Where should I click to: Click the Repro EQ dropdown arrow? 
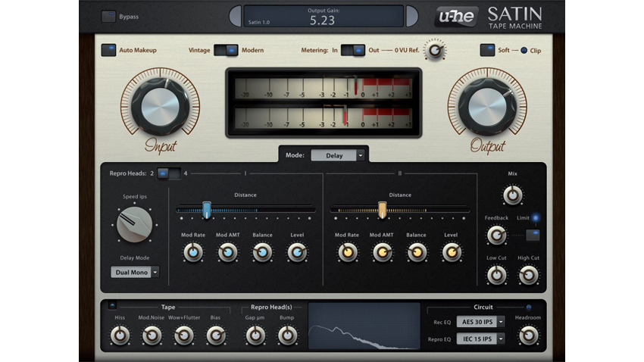[501, 339]
